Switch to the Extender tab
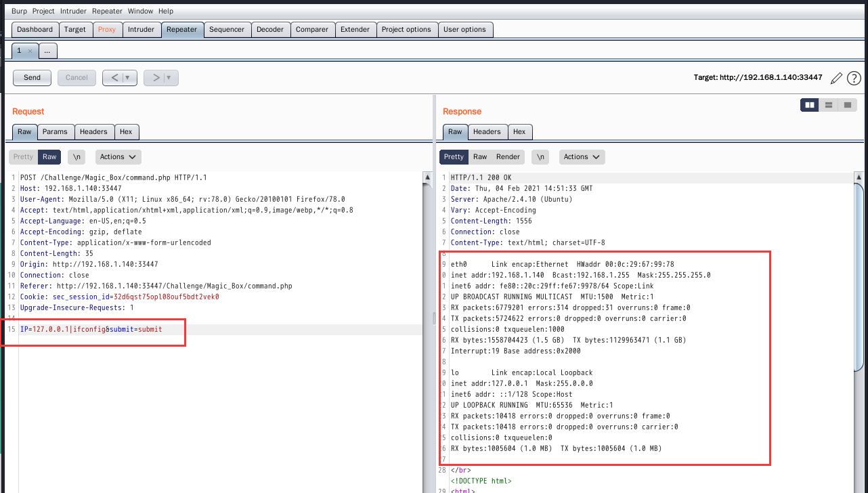Image resolution: width=868 pixels, height=493 pixels. coord(355,30)
